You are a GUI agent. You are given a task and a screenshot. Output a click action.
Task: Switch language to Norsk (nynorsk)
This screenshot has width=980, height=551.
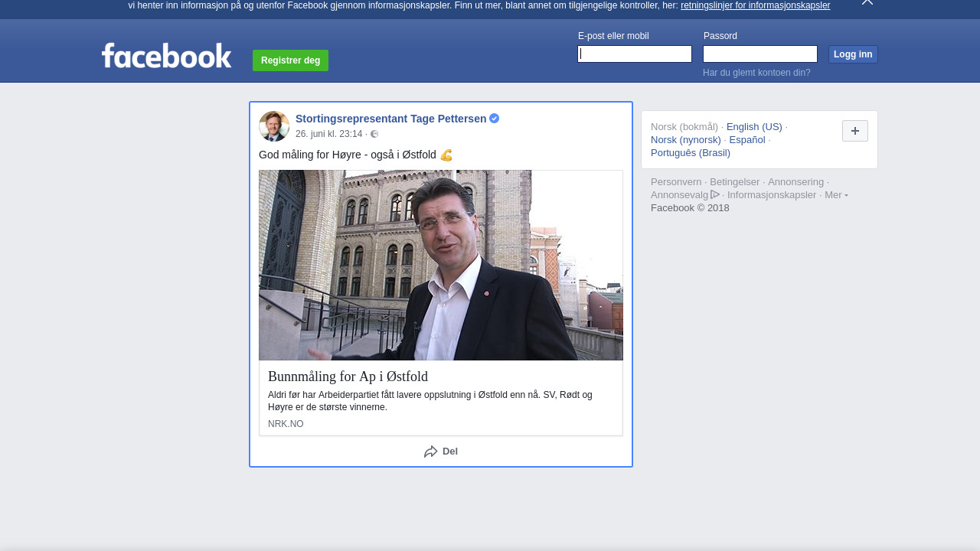point(685,140)
